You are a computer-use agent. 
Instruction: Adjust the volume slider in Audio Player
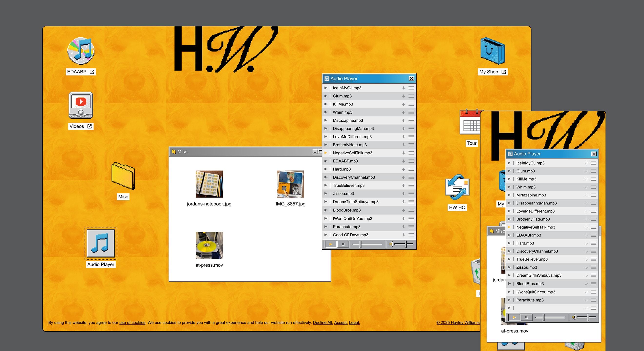[403, 244]
